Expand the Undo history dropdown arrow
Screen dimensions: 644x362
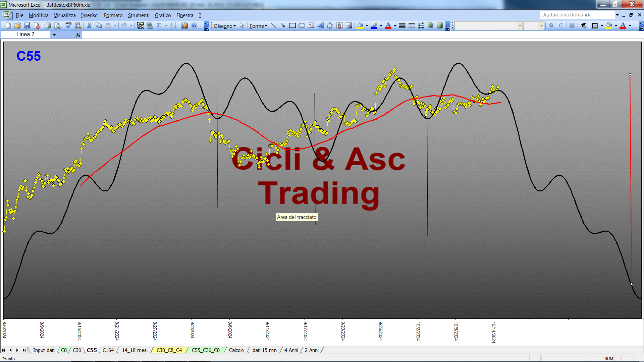131,25
